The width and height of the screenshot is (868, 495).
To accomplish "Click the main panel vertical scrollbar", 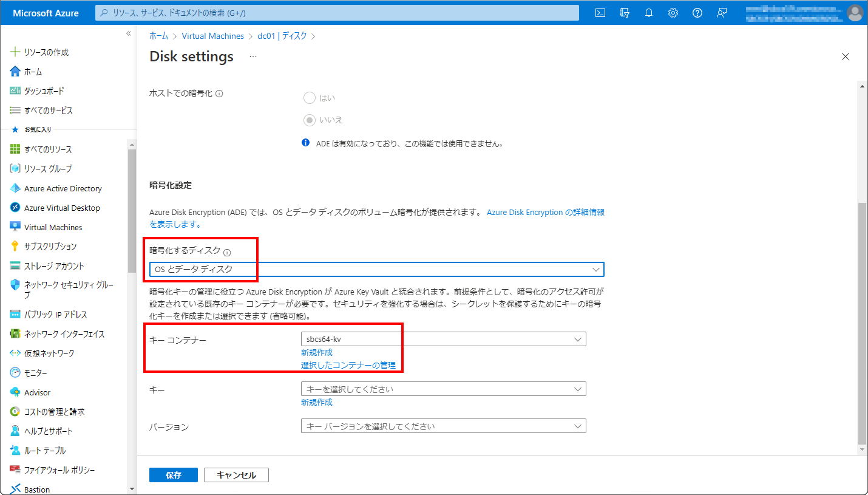I will pyautogui.click(x=863, y=323).
